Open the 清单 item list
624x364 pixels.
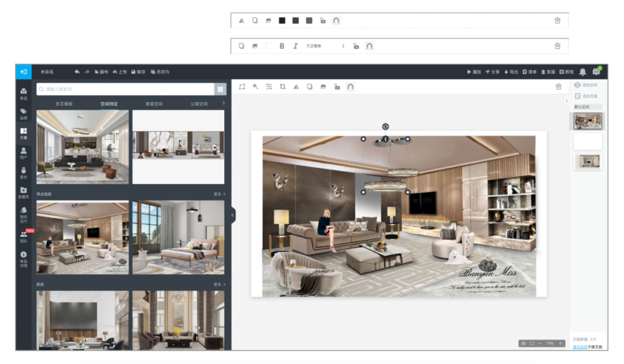coord(530,72)
